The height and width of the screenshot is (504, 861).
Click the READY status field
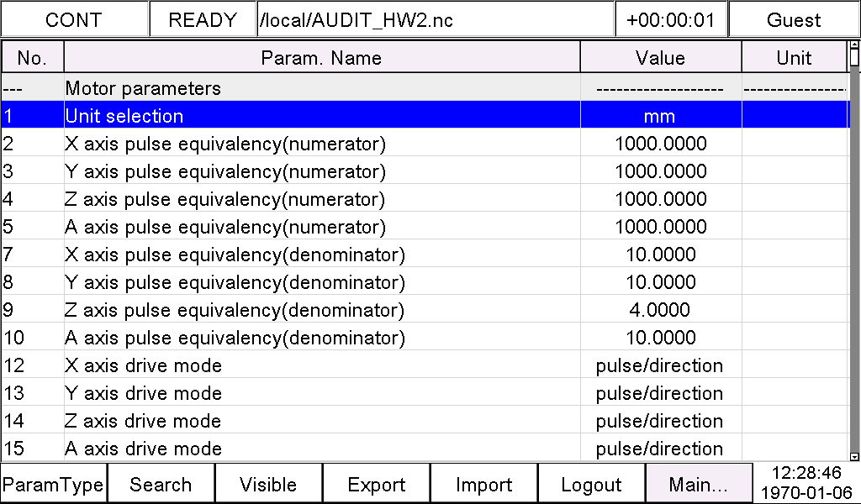[x=203, y=20]
